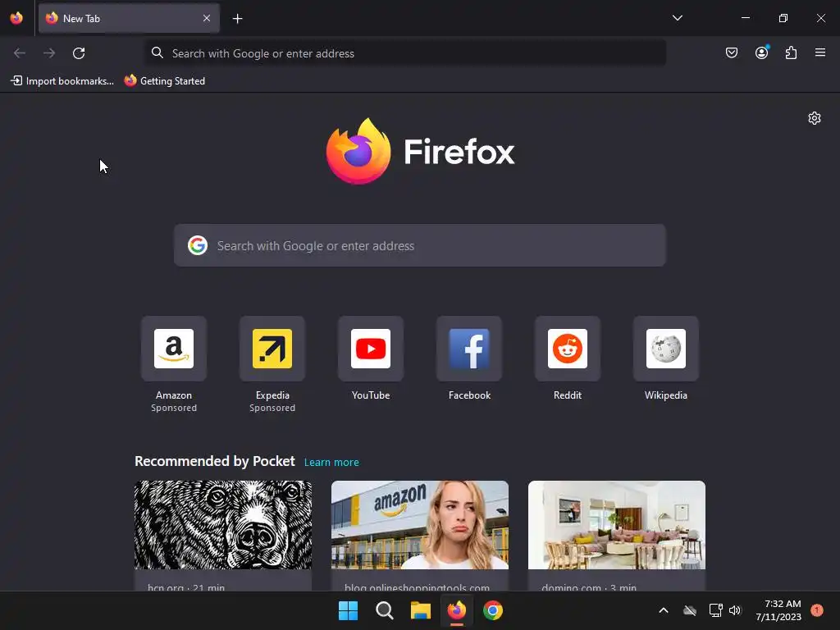Expand the list all tabs chevron
The height and width of the screenshot is (630, 840).
[x=677, y=18]
